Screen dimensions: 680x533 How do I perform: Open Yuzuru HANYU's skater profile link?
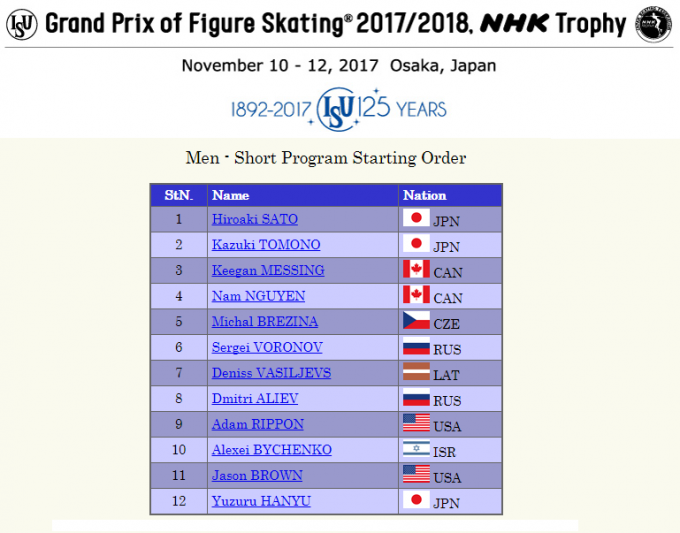click(x=261, y=501)
